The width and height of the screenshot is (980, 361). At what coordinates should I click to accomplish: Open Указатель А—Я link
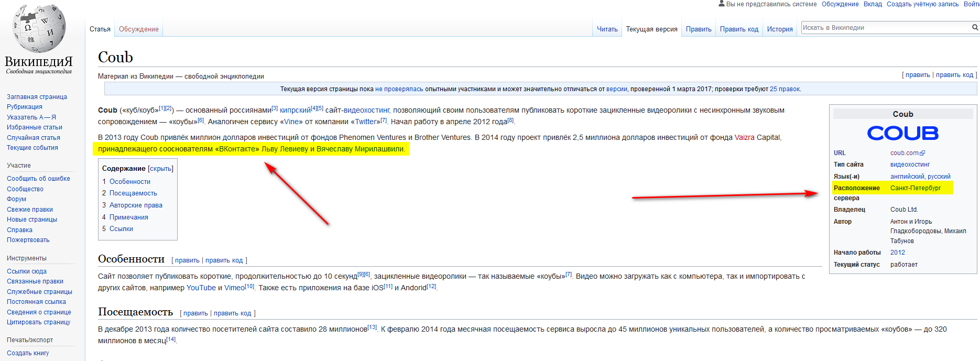point(31,117)
